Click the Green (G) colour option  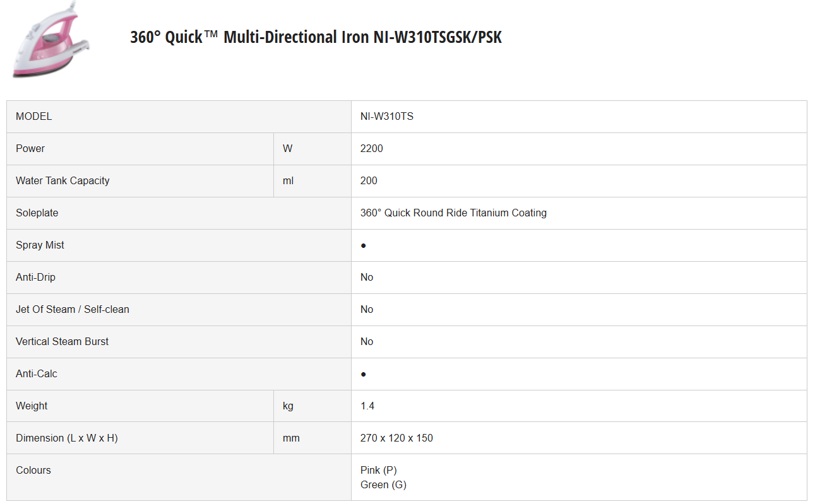tap(383, 485)
